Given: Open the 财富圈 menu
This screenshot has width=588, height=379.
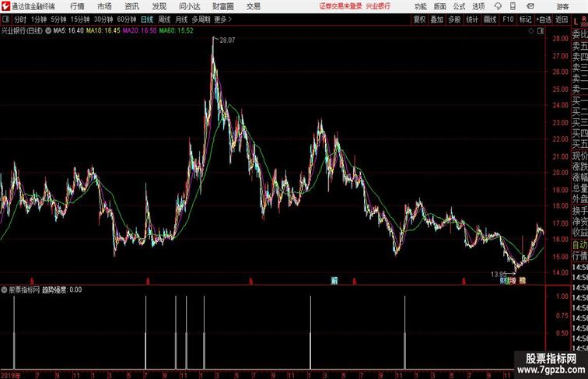Looking at the screenshot, I should pos(223,6).
